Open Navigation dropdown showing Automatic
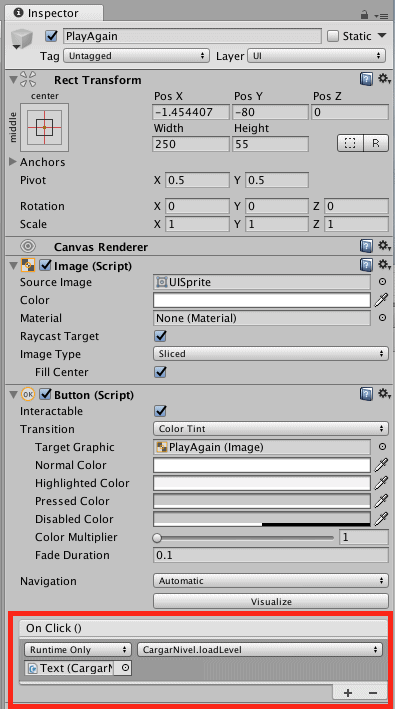The image size is (395, 709). [x=271, y=581]
